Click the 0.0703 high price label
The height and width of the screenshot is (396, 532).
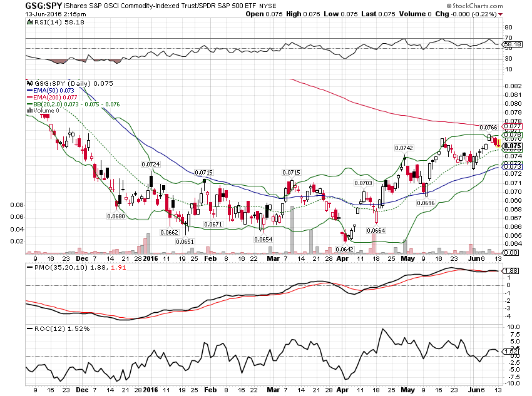coord(364,183)
